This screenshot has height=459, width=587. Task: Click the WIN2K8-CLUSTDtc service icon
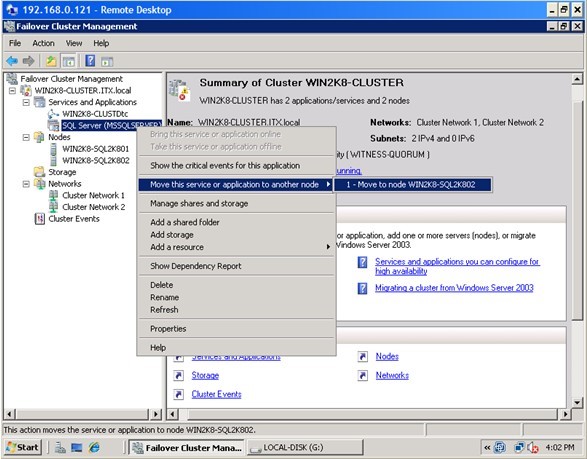(53, 113)
